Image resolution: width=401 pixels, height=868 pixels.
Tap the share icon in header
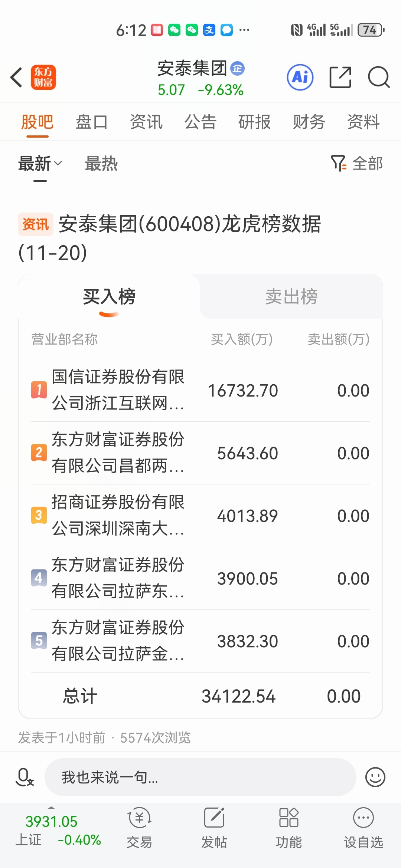pos(340,78)
